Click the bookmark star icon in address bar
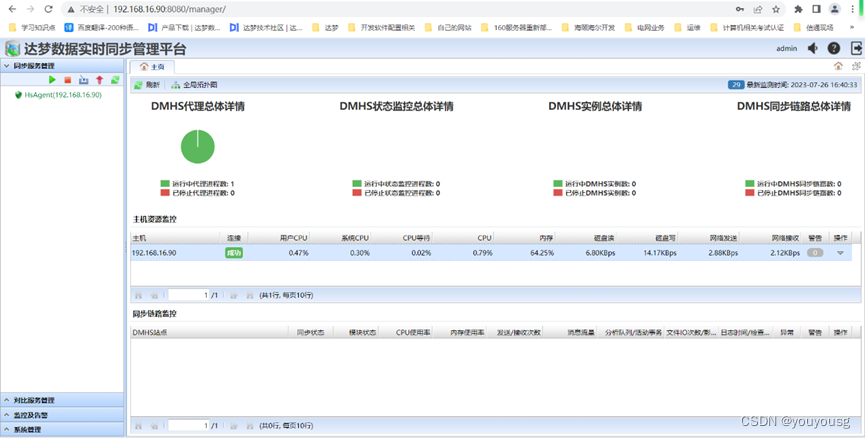865x438 pixels. click(x=776, y=9)
